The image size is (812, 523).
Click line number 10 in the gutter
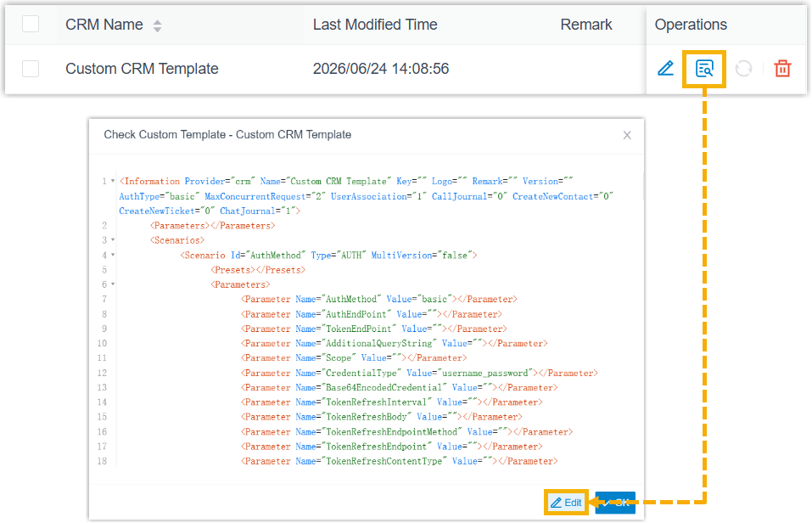102,343
